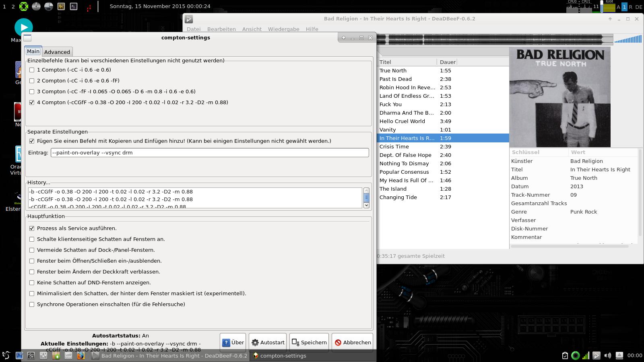The image size is (644, 362).
Task: Open the Ansicht menu in DeaDBeeF
Action: pos(252,29)
